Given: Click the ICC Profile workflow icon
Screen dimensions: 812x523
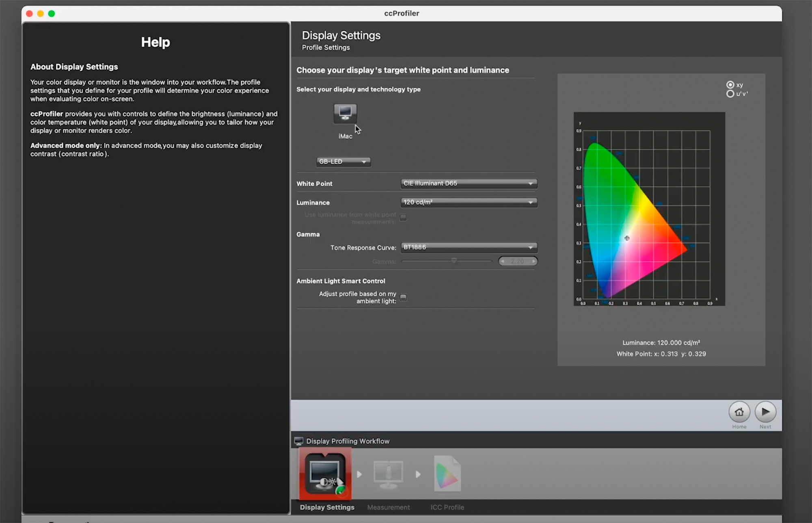Looking at the screenshot, I should [x=447, y=474].
